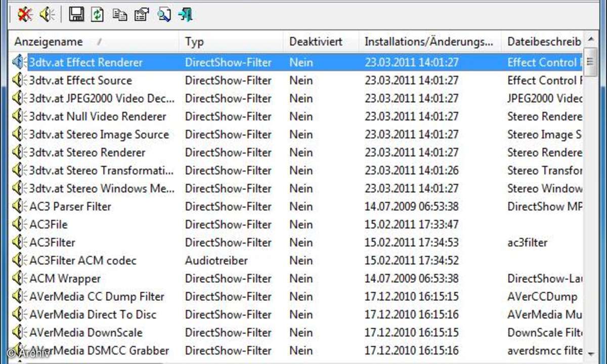Click speaker icon beside 3dtv.at Stereo Image Source
This screenshot has height=364, width=607.
(19, 134)
